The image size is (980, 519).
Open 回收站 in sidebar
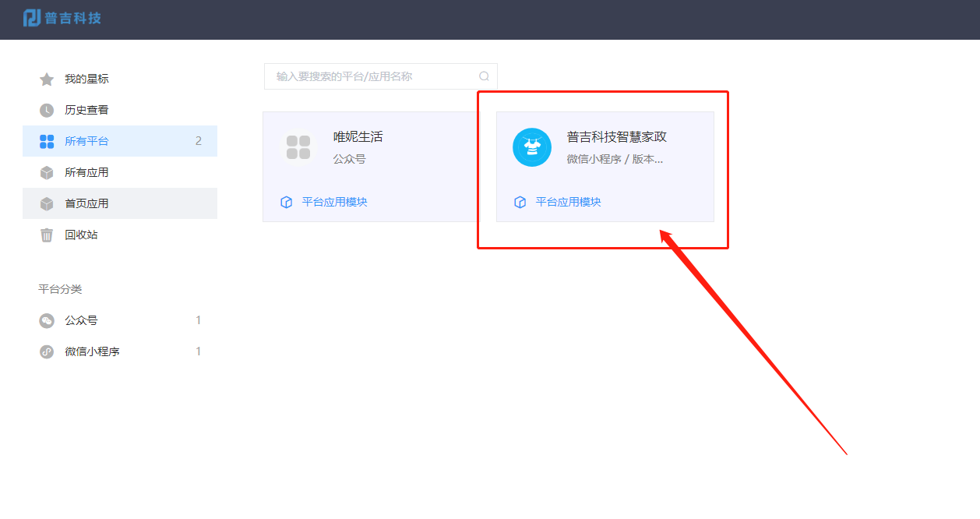(x=120, y=235)
